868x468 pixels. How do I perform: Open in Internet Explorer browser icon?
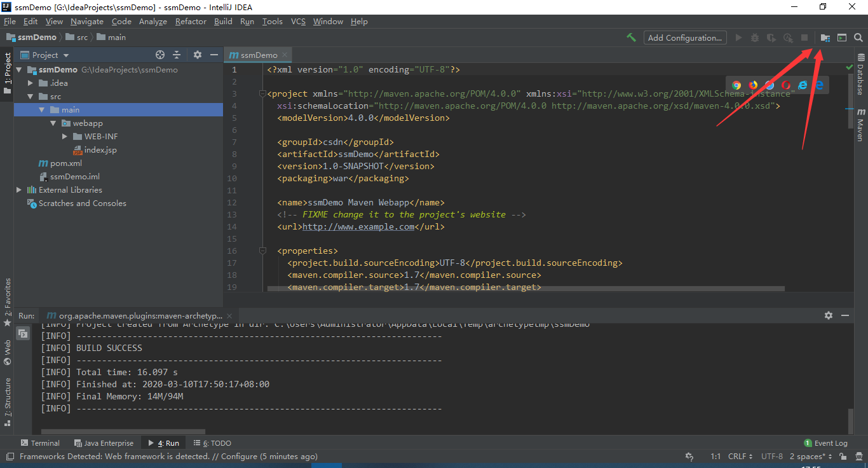tap(803, 85)
